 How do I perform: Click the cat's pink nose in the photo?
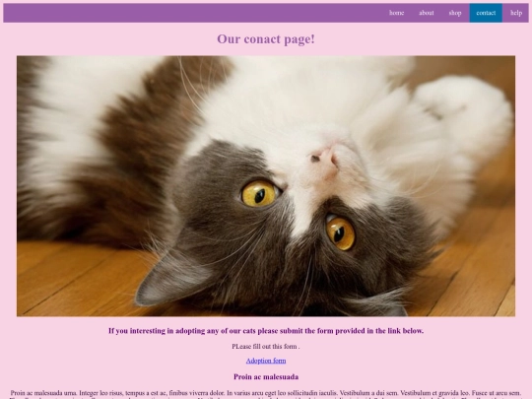325,160
